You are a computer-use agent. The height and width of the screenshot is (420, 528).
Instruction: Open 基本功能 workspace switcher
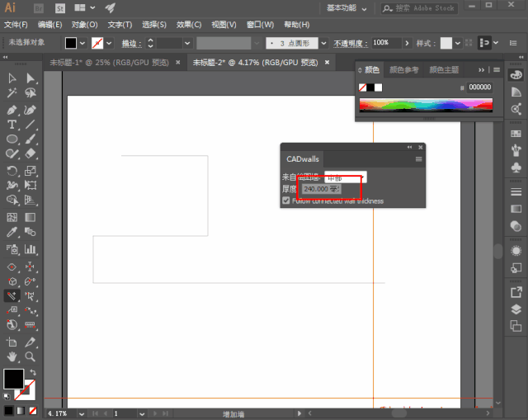(346, 8)
